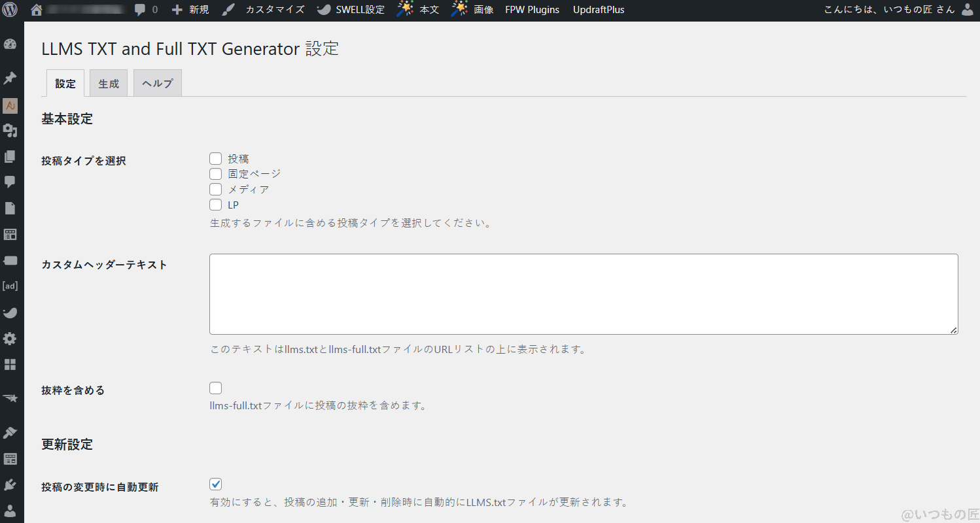Click inside the カスタムヘッダーテキスト text area
The image size is (980, 523).
coord(582,293)
